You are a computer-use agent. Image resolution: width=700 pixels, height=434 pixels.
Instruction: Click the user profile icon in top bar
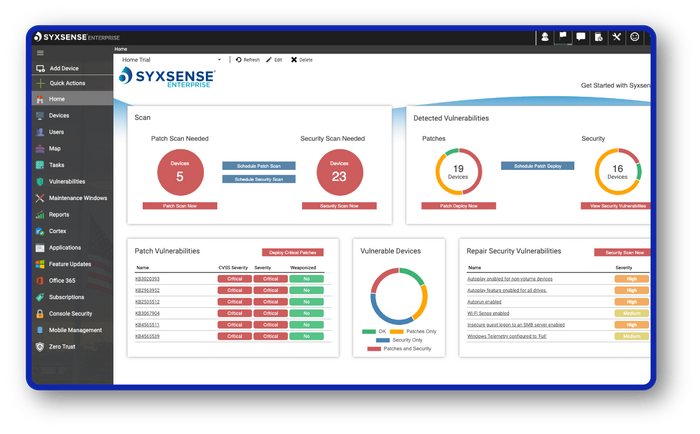tap(545, 37)
